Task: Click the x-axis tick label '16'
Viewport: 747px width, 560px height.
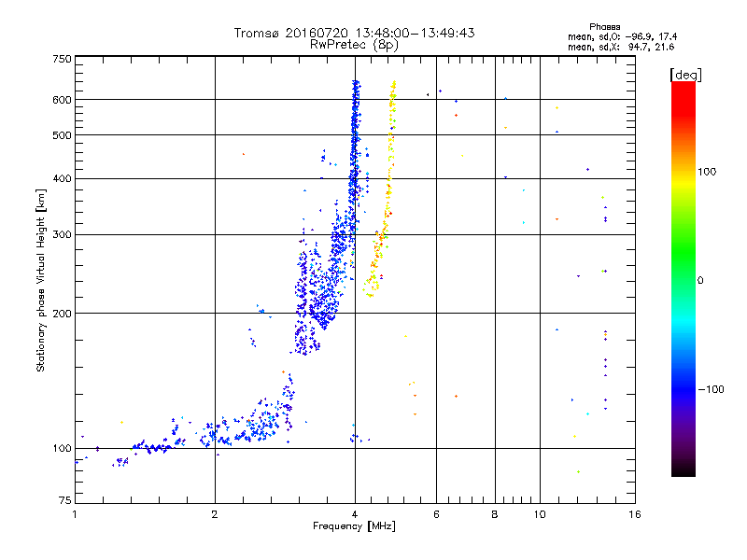Action: [635, 514]
